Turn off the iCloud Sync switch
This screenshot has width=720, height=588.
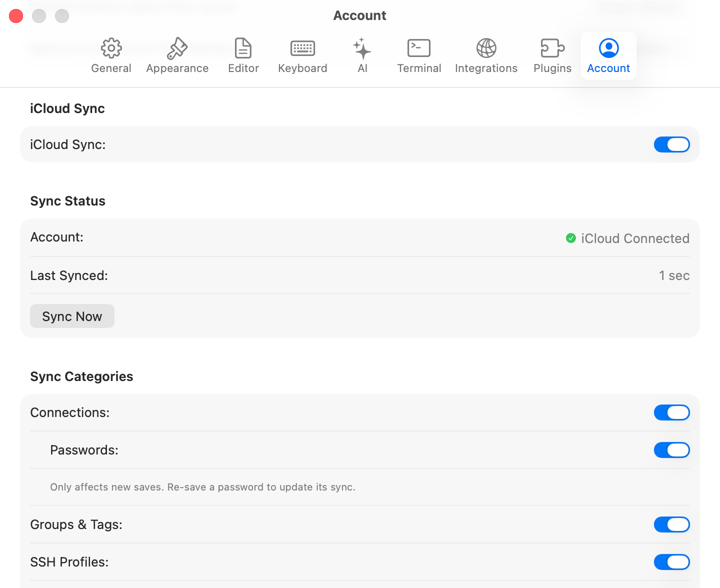tap(671, 144)
